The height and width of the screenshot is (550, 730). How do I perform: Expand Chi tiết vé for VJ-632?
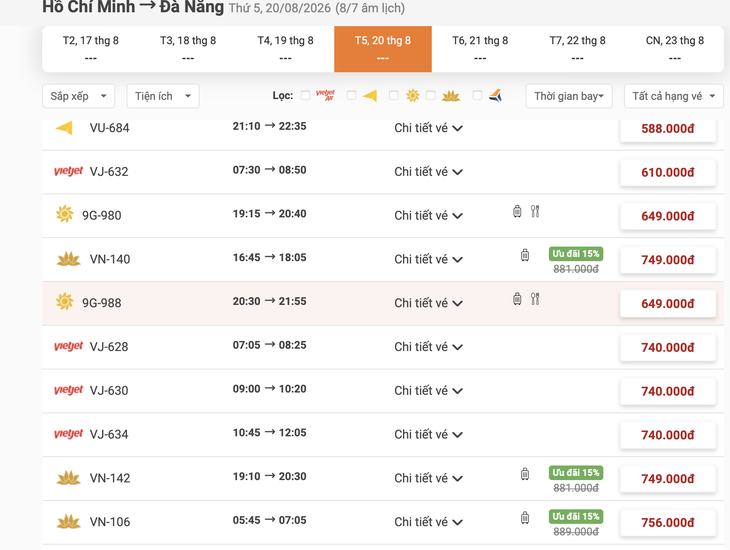click(x=428, y=172)
